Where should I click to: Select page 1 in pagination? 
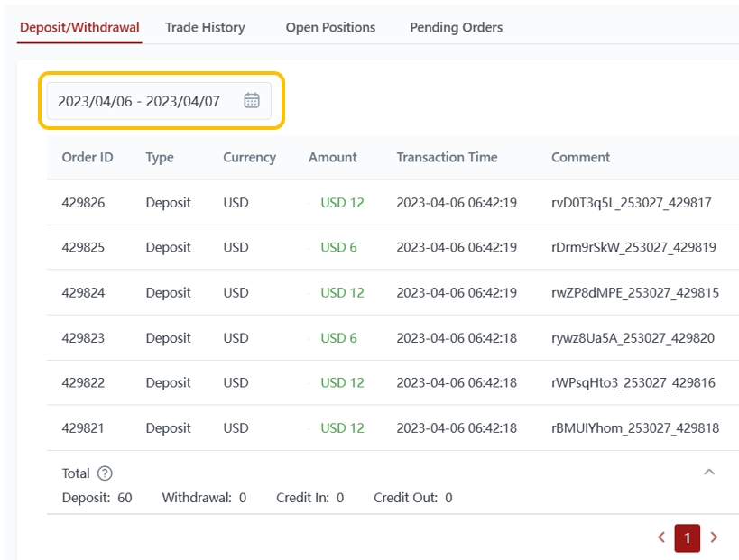point(687,538)
